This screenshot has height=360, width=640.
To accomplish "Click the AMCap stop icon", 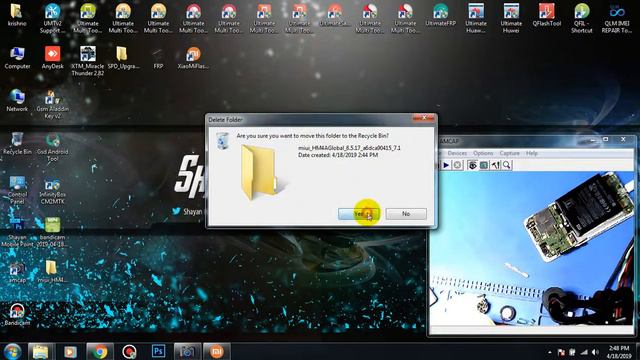I will click(458, 165).
